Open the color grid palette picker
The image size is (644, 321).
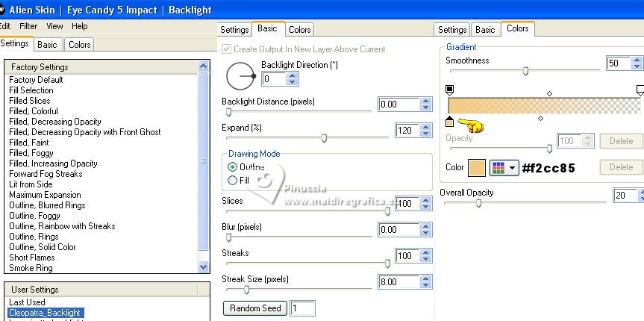point(504,168)
